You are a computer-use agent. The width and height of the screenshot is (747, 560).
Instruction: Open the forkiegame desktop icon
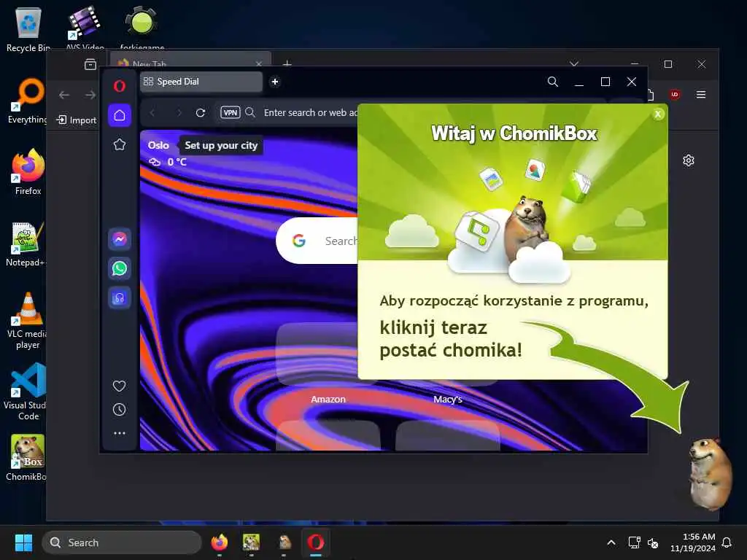[x=142, y=28]
